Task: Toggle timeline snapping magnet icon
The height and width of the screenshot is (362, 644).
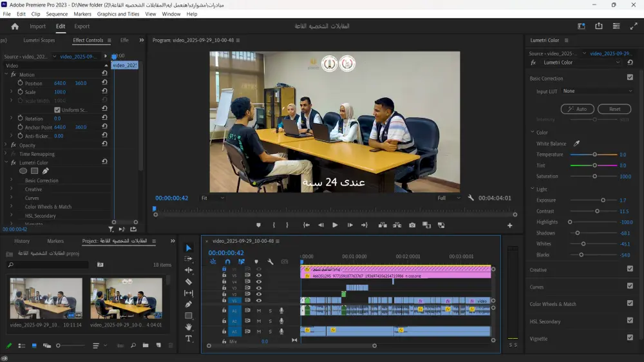Action: 227,262
